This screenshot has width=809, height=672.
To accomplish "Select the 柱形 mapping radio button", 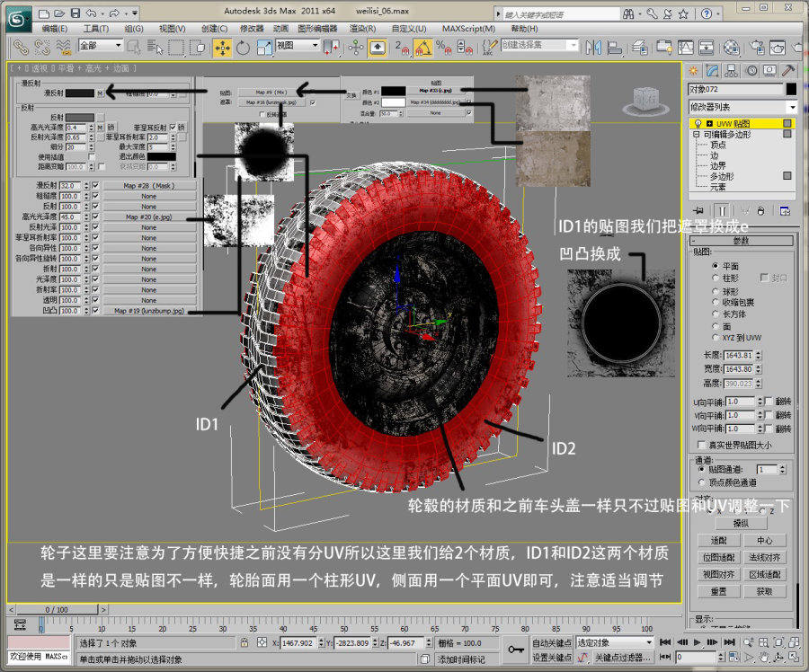I will point(716,278).
